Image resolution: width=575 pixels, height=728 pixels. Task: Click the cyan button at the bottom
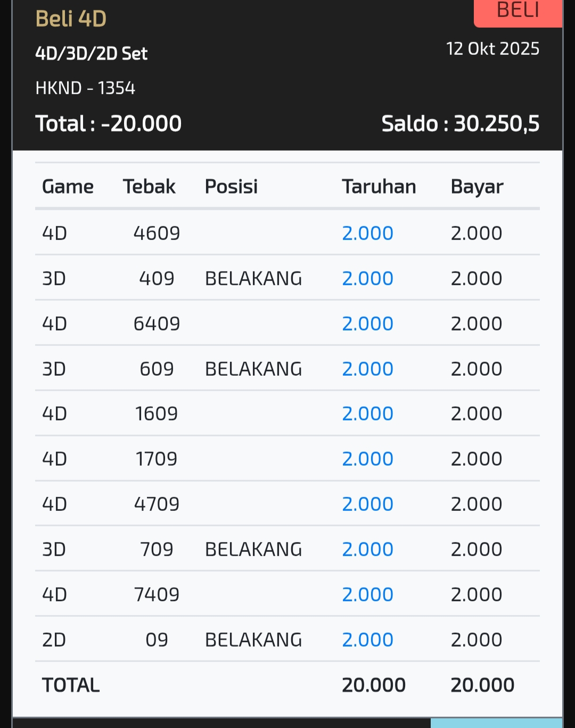(496, 723)
